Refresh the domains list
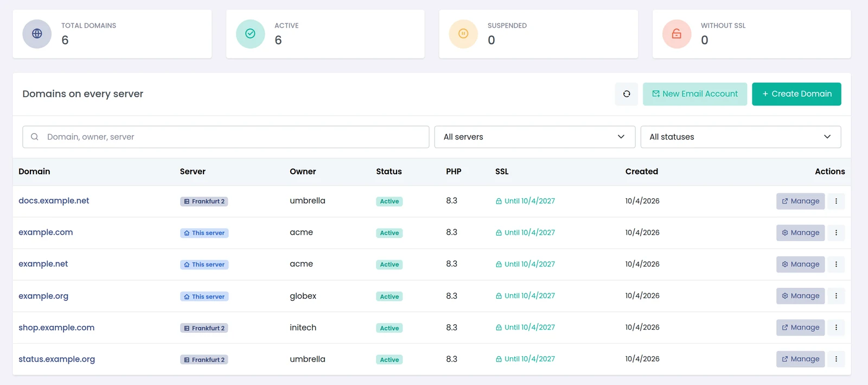Screen dimensions: 868x385 627,94
